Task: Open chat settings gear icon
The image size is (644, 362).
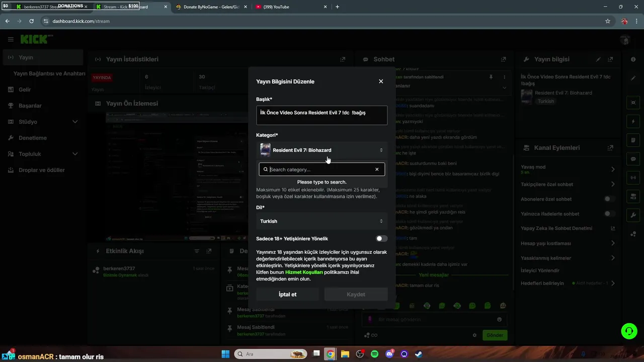Action: point(474,335)
